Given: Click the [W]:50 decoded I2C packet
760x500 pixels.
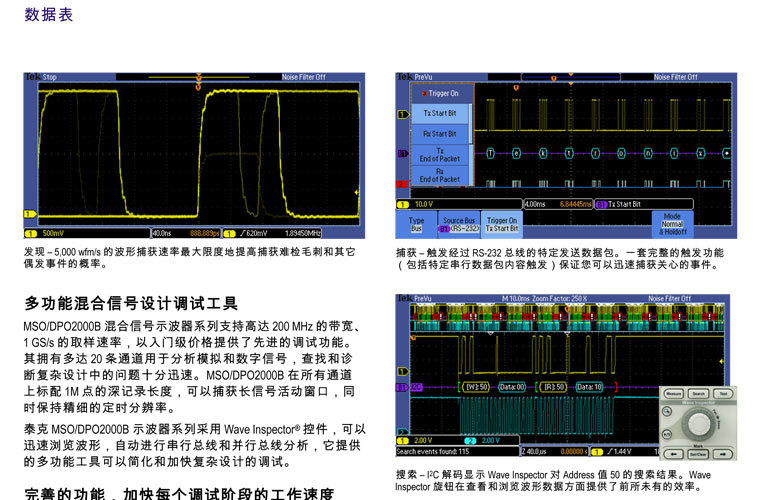Looking at the screenshot, I should tap(475, 387).
